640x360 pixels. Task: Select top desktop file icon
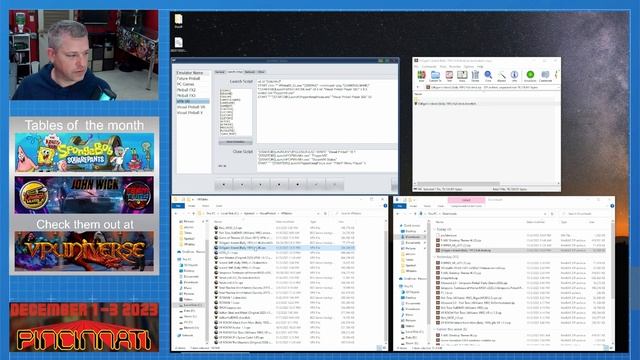(x=178, y=21)
